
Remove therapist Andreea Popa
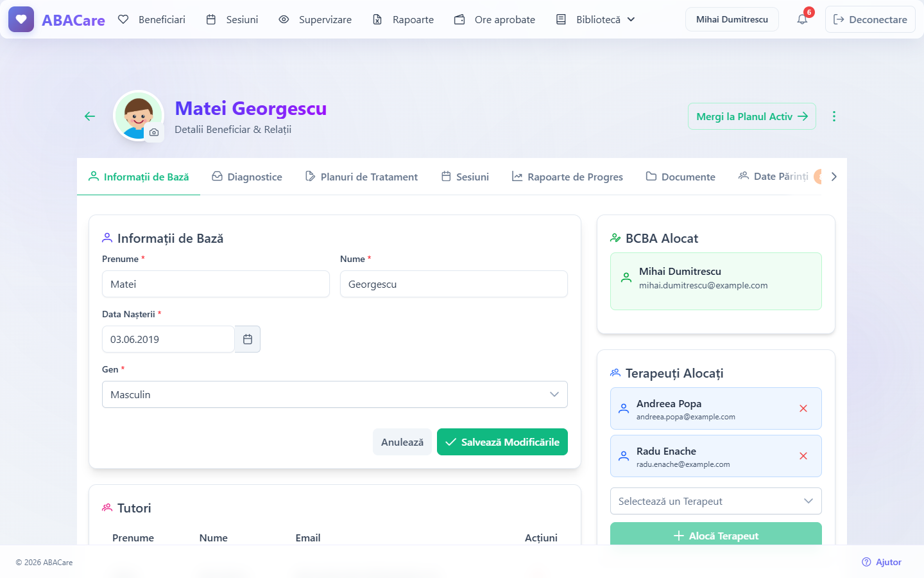pos(803,408)
